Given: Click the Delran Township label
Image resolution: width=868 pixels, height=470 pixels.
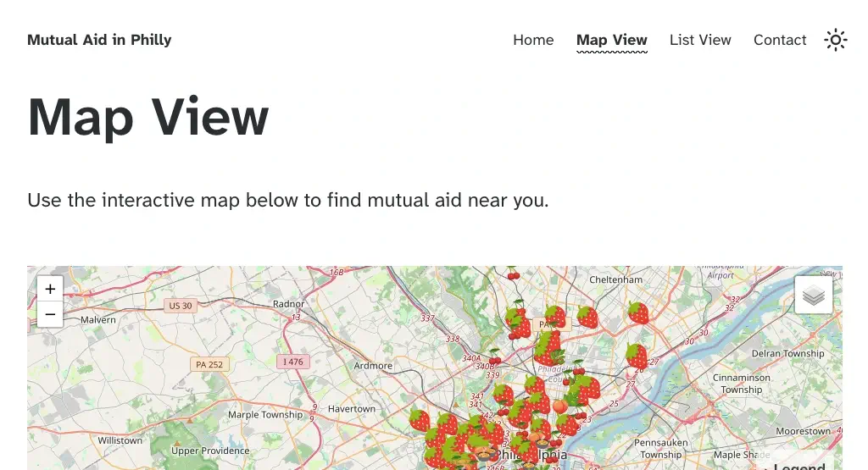Looking at the screenshot, I should click(787, 353).
